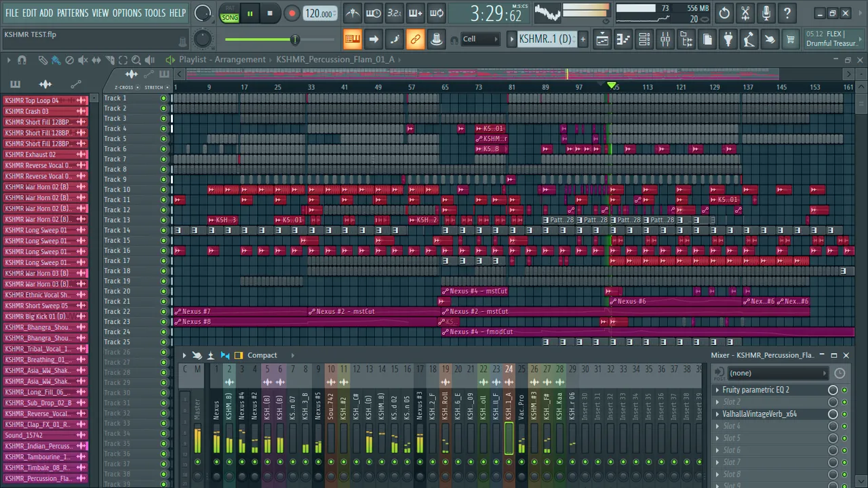
Task: Add a new pattern with plus button
Action: click(583, 39)
